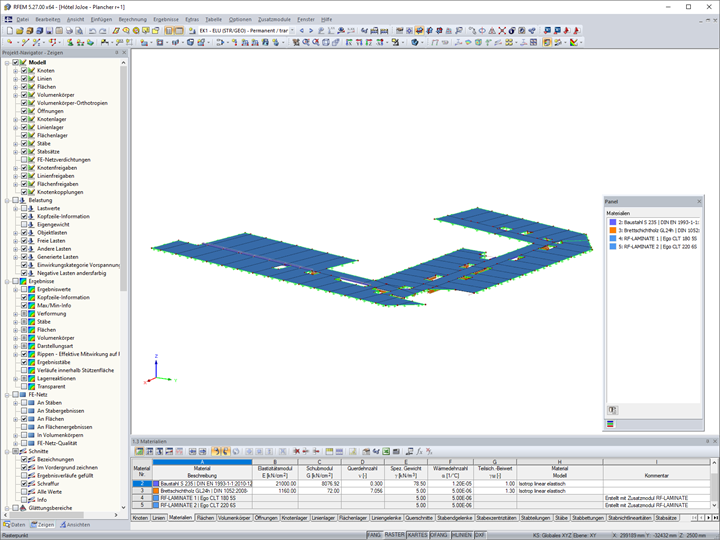Toggle the Knoten checkbox
Screen dimensions: 720x540
24,70
